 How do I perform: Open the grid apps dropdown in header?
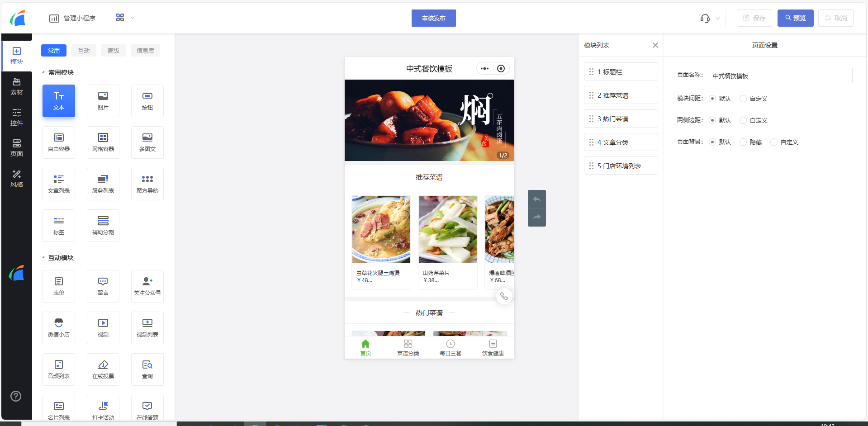(125, 18)
